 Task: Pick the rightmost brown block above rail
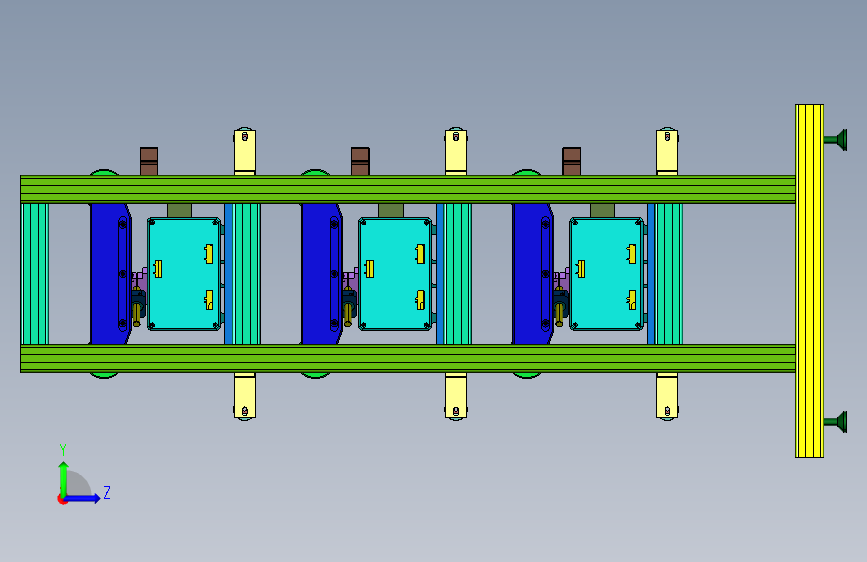571,162
